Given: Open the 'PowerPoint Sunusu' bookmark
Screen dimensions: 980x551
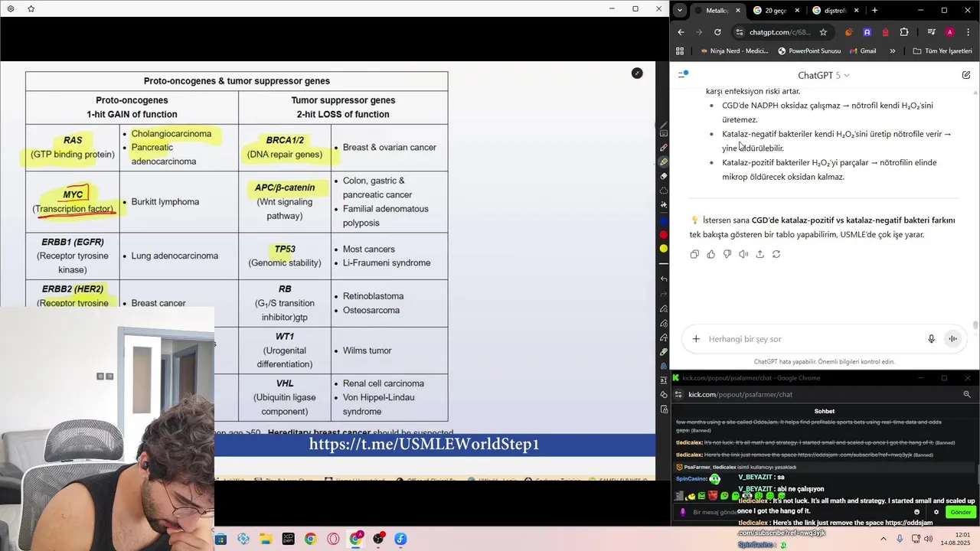Looking at the screenshot, I should 809,51.
